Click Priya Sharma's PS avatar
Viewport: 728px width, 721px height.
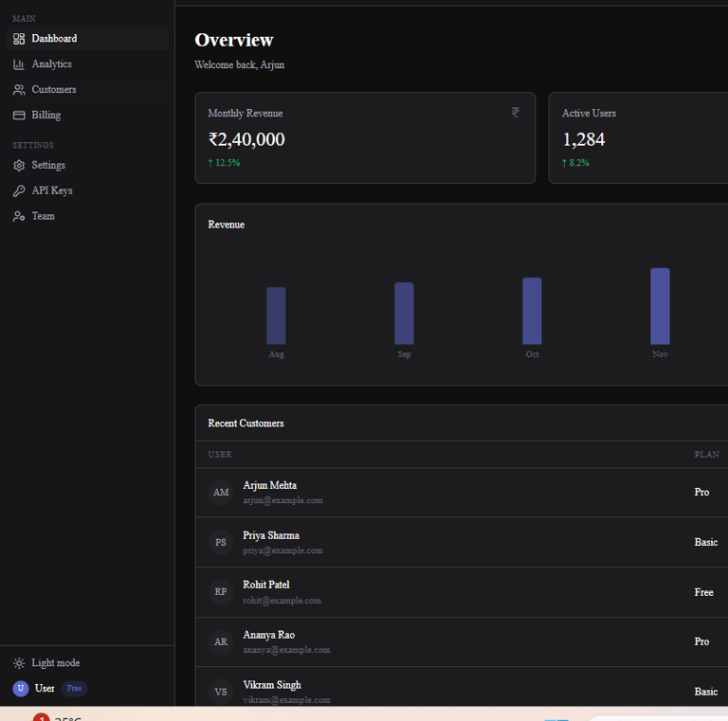click(x=221, y=542)
